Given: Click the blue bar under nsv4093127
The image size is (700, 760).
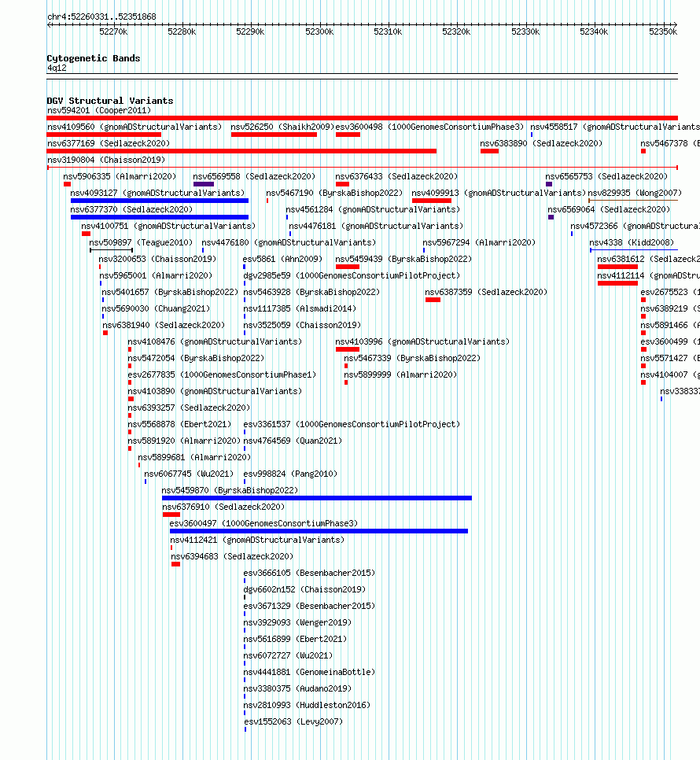Looking at the screenshot, I should (160, 200).
